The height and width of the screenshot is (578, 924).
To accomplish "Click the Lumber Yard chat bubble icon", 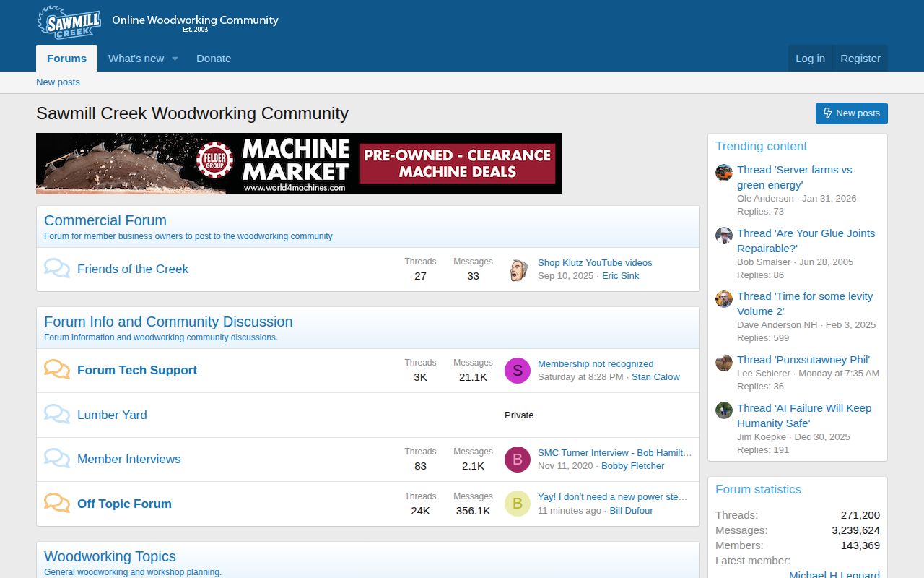I will click(57, 415).
